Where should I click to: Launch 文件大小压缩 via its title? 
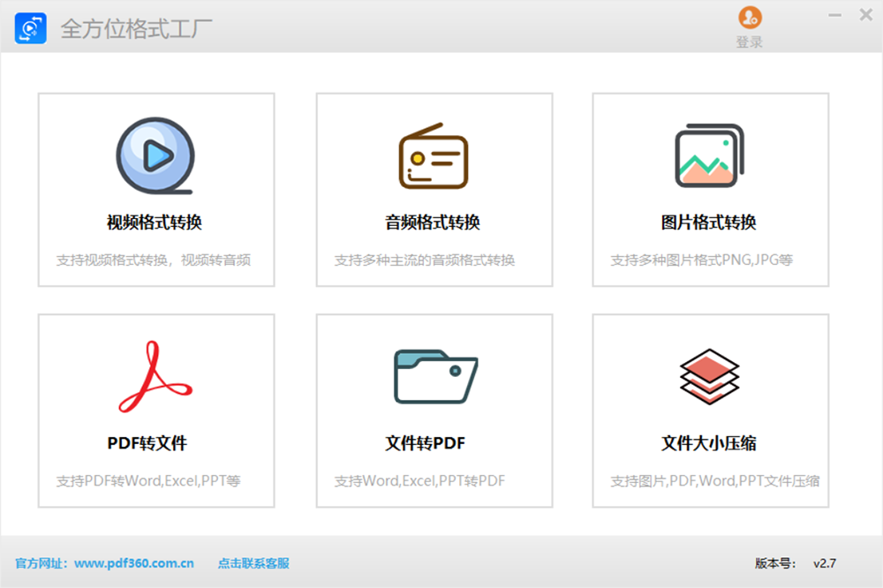tap(709, 443)
